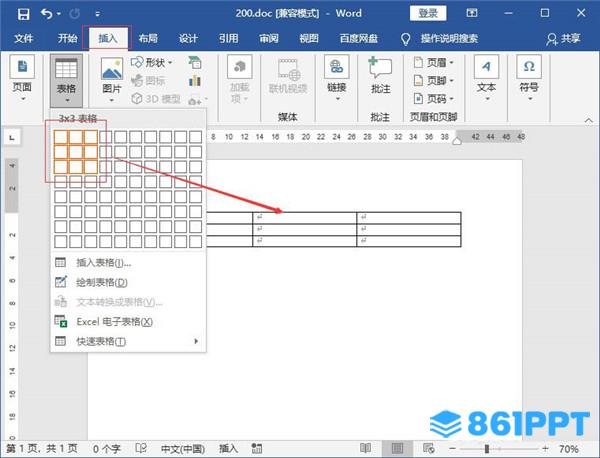Toggle the 插入 overtype mode indicator
The image size is (600, 458).
click(228, 448)
